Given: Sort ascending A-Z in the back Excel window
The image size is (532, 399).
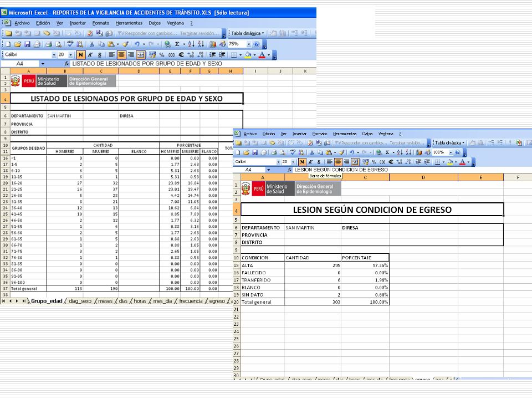Looking at the screenshot, I should click(191, 44).
